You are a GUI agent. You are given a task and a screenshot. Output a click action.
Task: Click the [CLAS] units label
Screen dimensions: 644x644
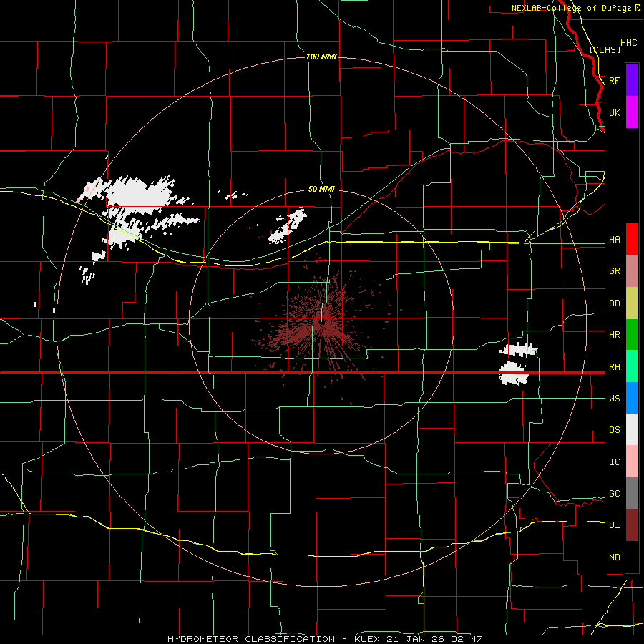point(605,49)
